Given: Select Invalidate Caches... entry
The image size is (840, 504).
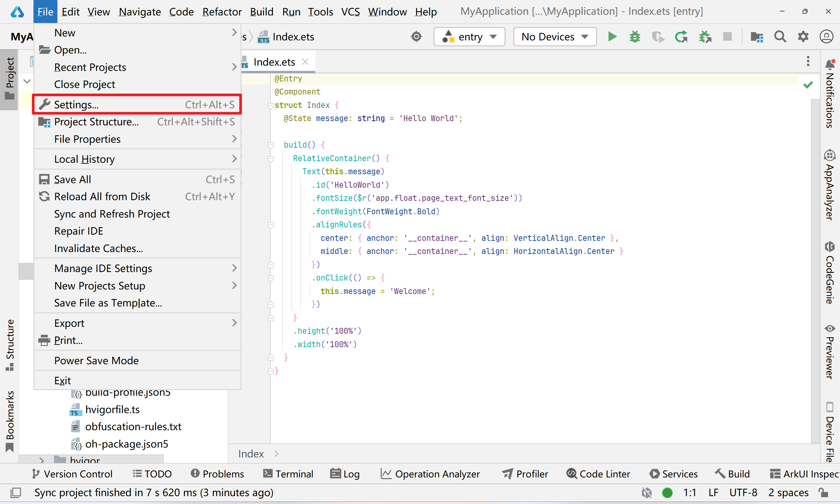Looking at the screenshot, I should pyautogui.click(x=137, y=248).
